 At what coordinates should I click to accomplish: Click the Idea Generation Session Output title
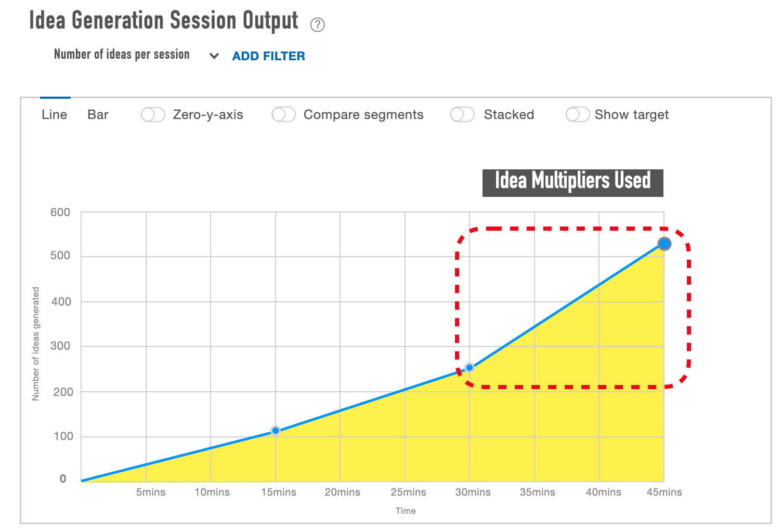coord(164,21)
